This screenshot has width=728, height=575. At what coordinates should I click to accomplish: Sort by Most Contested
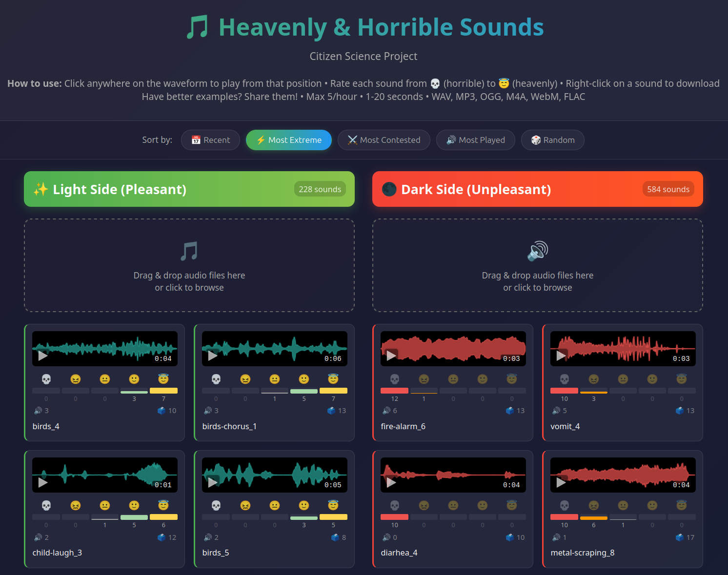pos(384,140)
